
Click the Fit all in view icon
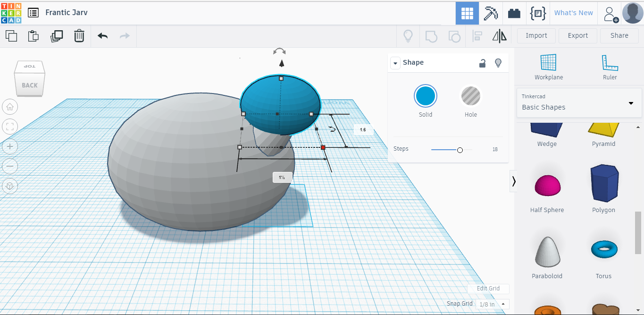(10, 127)
